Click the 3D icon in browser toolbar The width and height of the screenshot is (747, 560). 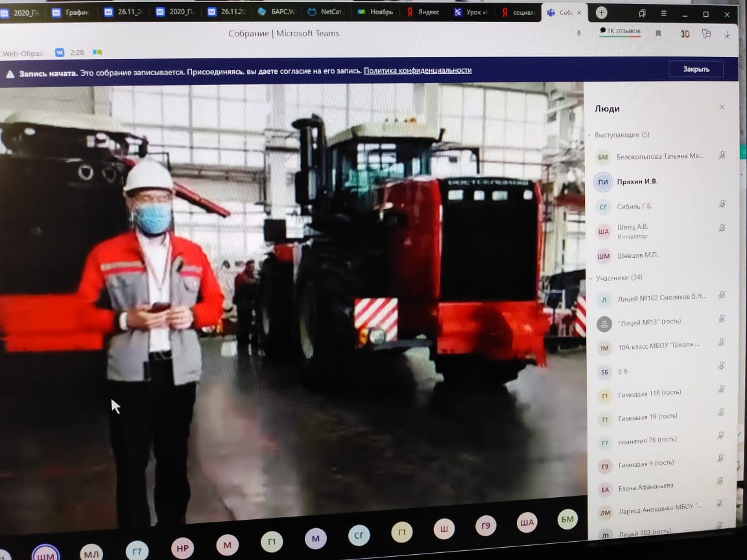point(685,34)
